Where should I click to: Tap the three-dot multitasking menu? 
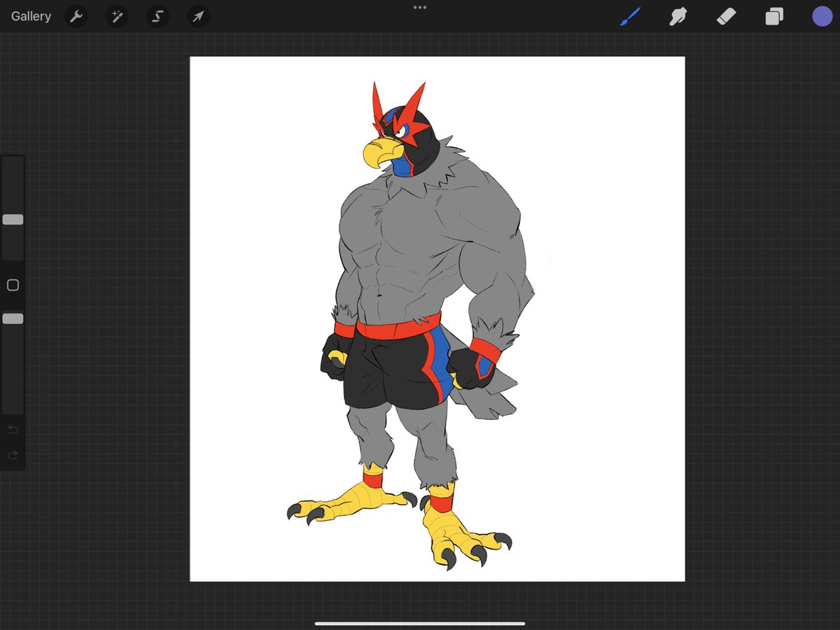pyautogui.click(x=420, y=8)
